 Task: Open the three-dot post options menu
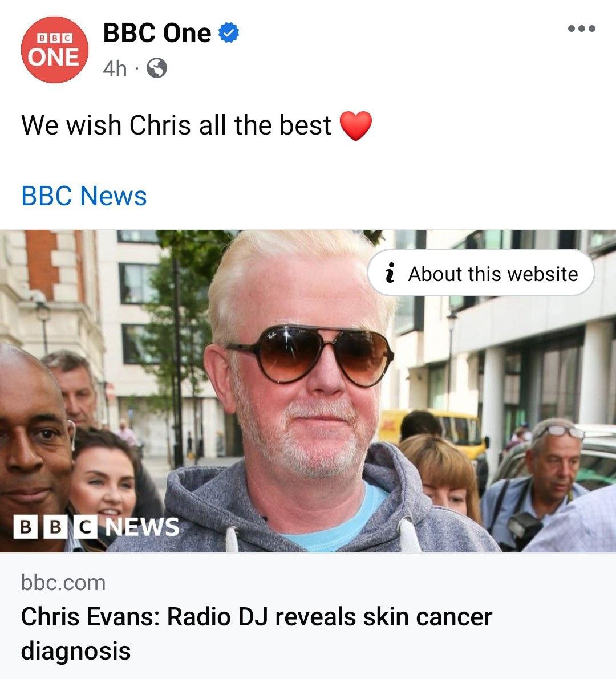(582, 29)
